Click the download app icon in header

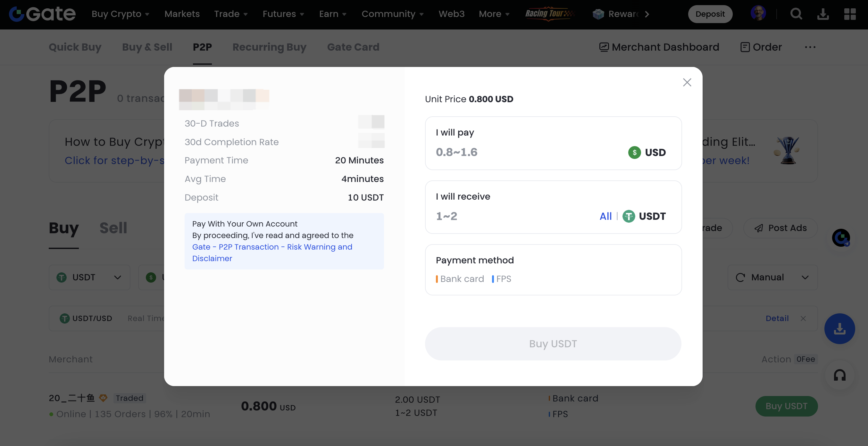(x=823, y=14)
